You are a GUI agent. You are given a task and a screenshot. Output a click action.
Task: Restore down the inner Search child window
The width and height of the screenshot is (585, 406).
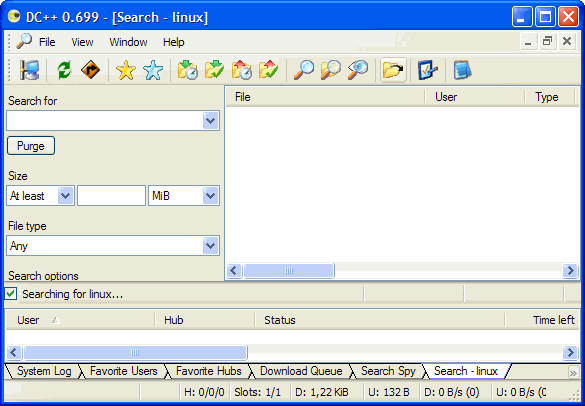pos(547,42)
